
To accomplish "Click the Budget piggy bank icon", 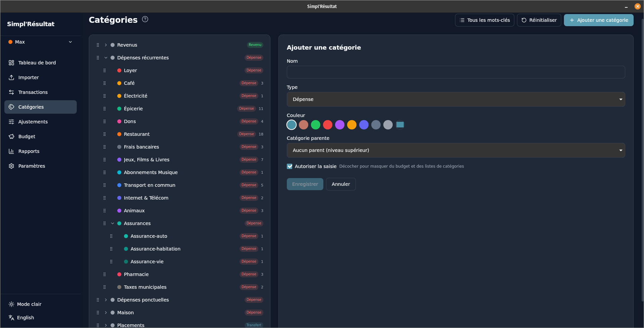I will [x=11, y=136].
